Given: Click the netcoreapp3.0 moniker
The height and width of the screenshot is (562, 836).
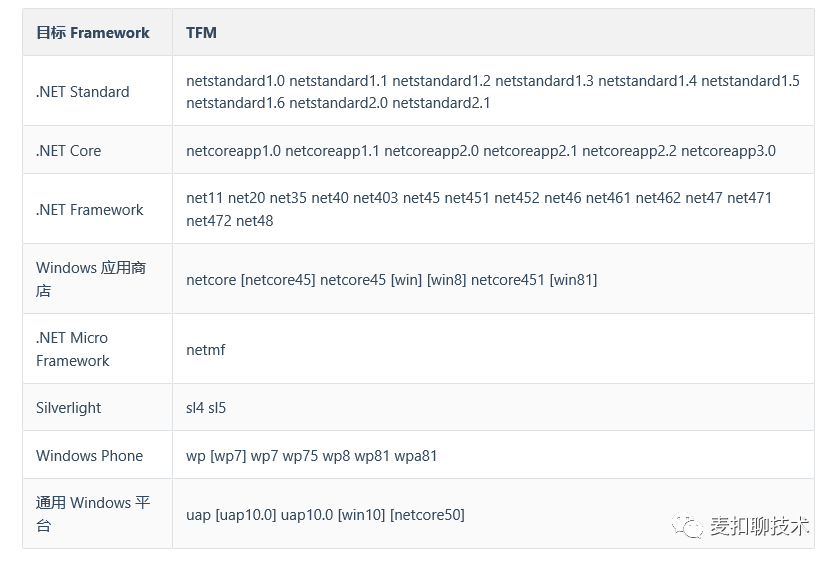Looking at the screenshot, I should pyautogui.click(x=728, y=151).
